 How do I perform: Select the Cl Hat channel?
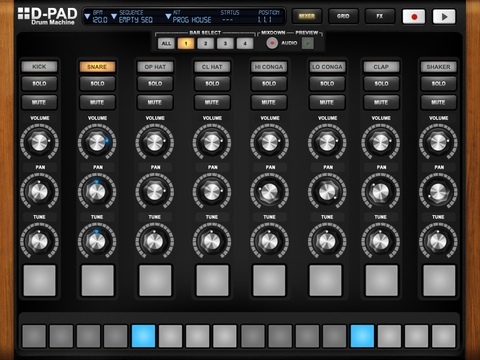[212, 67]
